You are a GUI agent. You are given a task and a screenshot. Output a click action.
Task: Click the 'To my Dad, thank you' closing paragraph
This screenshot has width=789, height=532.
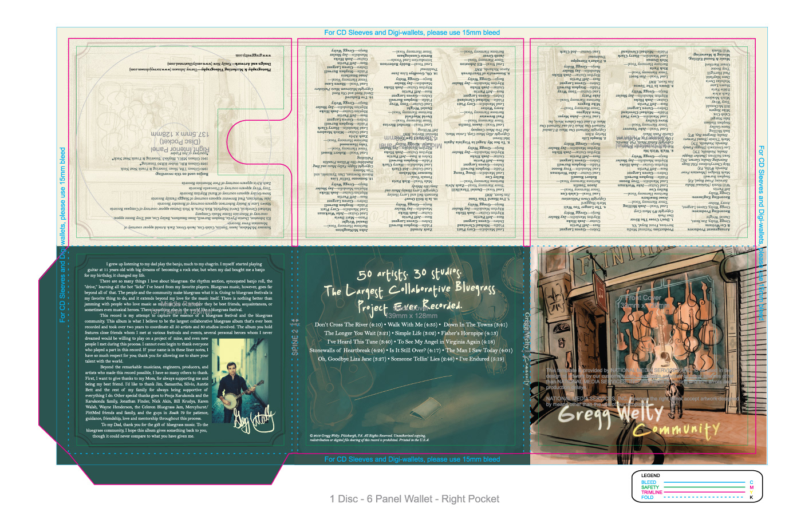coord(147,430)
